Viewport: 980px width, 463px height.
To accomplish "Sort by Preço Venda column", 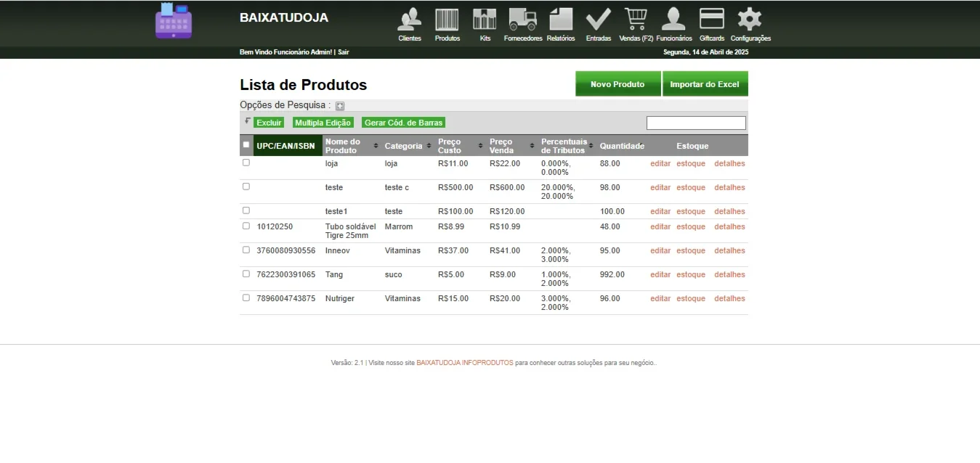I will [511, 146].
